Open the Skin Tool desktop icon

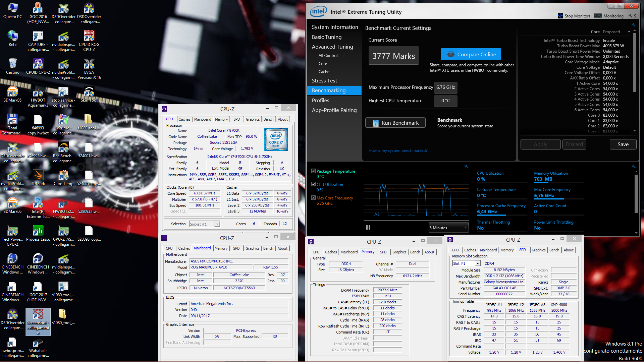pyautogui.click(x=89, y=94)
